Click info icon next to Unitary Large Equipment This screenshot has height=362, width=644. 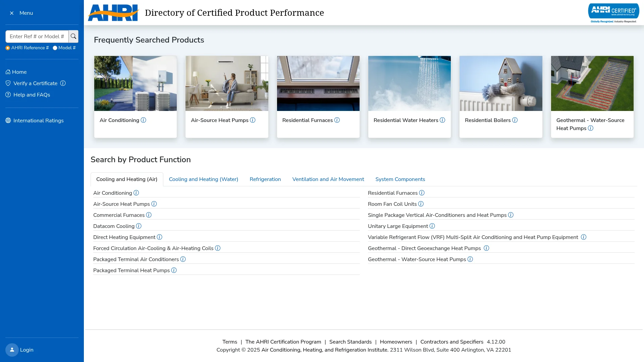tap(432, 226)
